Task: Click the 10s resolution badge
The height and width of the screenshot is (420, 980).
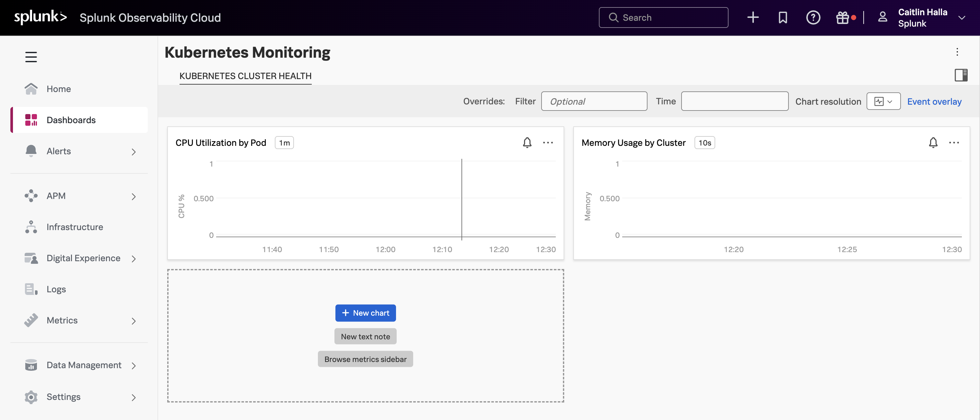Action: click(x=705, y=143)
